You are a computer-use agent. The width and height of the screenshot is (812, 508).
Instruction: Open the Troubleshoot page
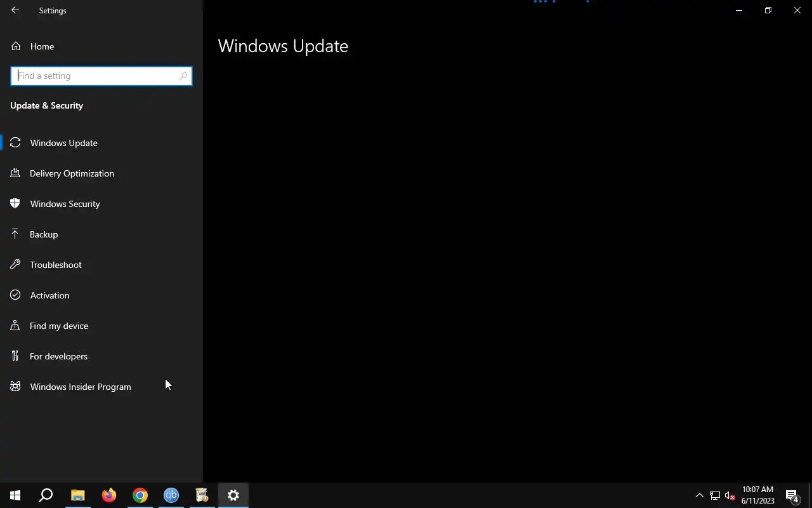tap(101, 265)
